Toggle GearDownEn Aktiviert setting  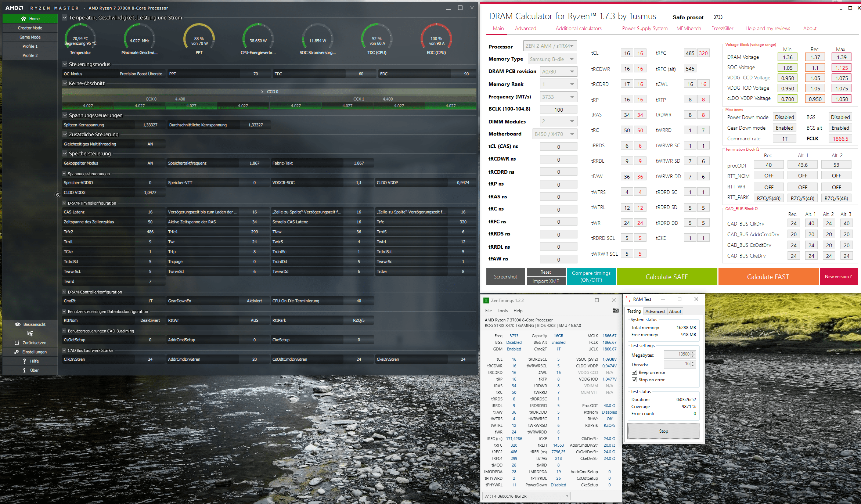tap(254, 301)
